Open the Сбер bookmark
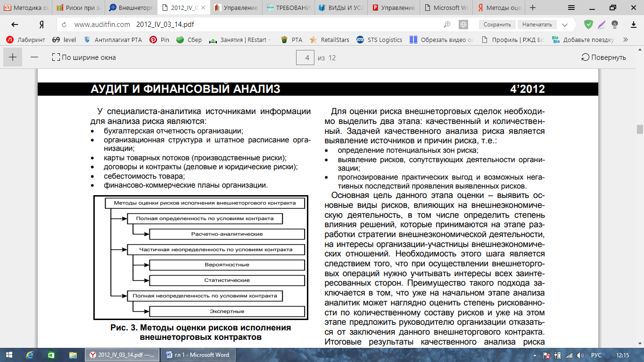This screenshot has width=644, height=362. (189, 40)
